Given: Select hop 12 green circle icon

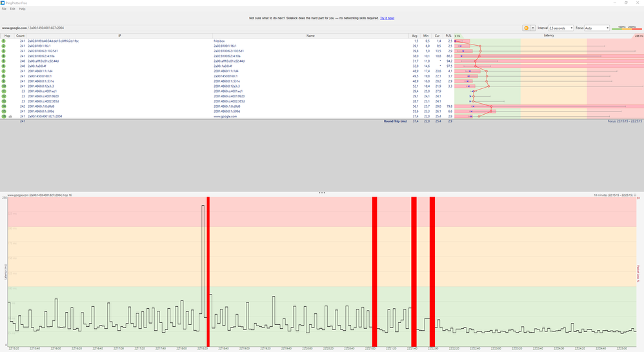Looking at the screenshot, I should tap(4, 97).
